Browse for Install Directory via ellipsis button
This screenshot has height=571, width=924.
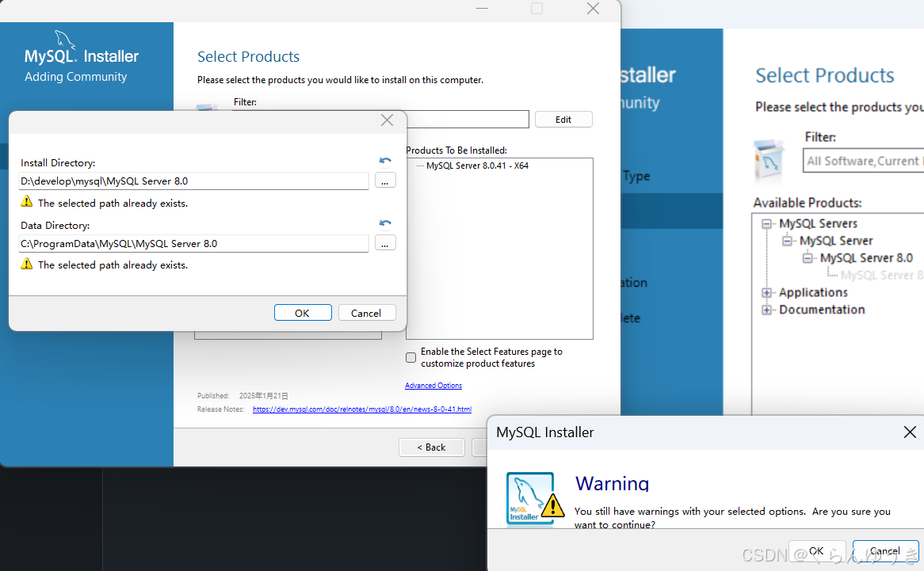385,181
